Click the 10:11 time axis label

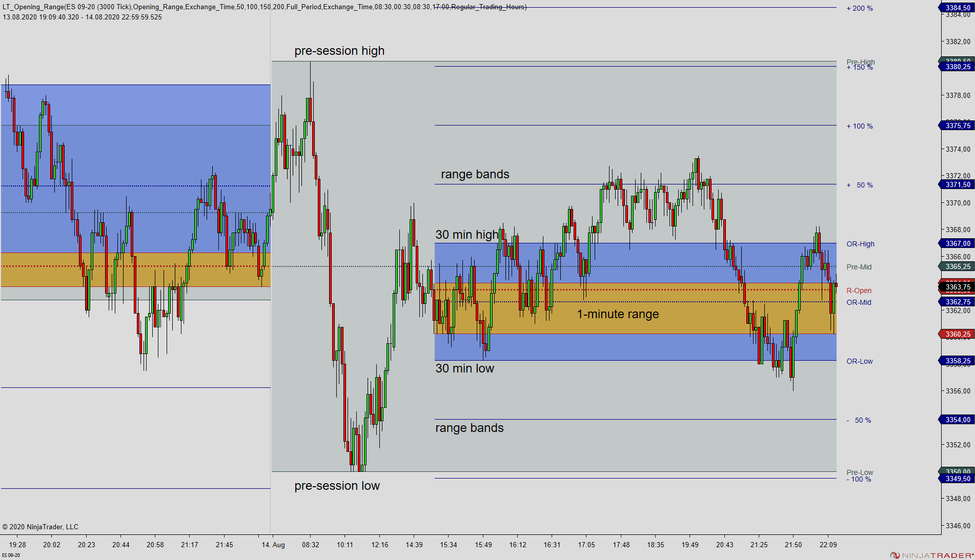tap(345, 545)
